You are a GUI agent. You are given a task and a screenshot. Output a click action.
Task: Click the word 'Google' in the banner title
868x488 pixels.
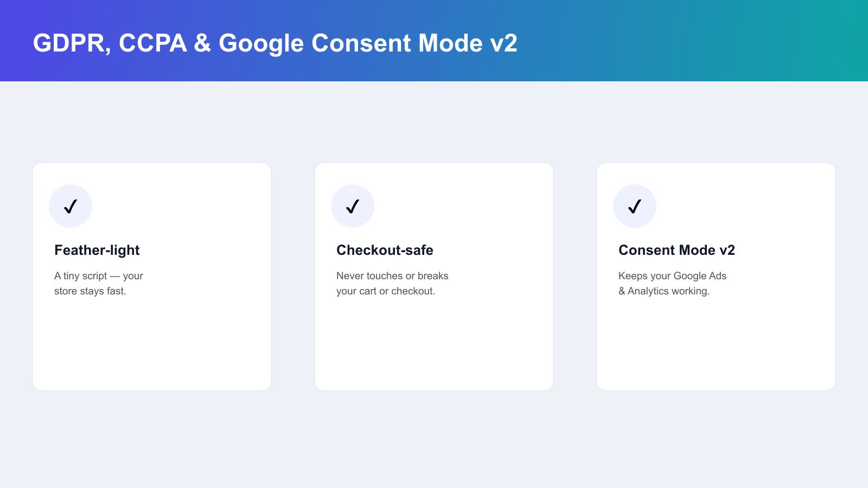click(261, 43)
